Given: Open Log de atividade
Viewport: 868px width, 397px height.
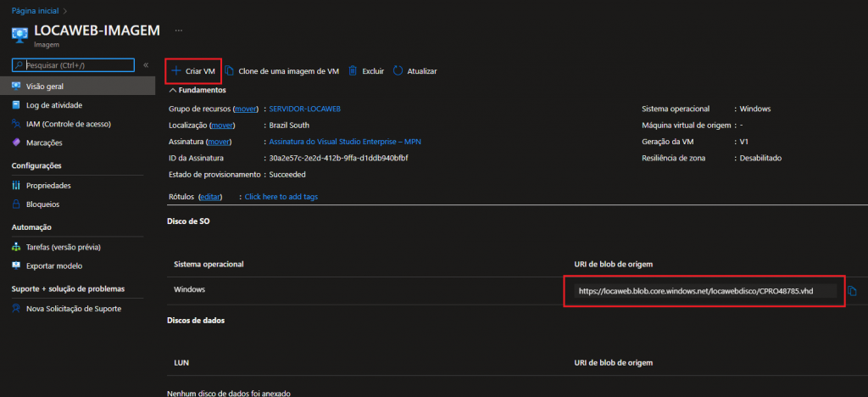Looking at the screenshot, I should [x=53, y=105].
